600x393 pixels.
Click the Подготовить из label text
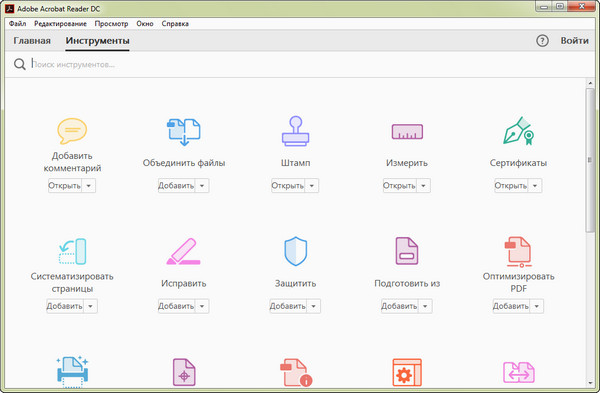(x=407, y=284)
